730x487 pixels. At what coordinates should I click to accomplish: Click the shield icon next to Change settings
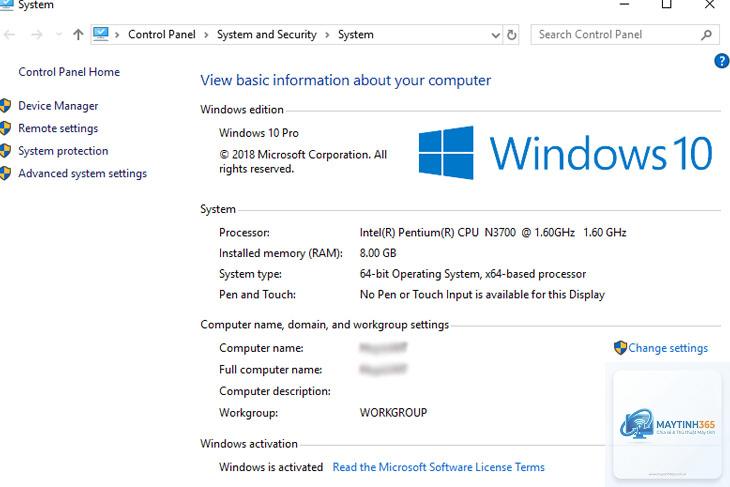pos(620,347)
